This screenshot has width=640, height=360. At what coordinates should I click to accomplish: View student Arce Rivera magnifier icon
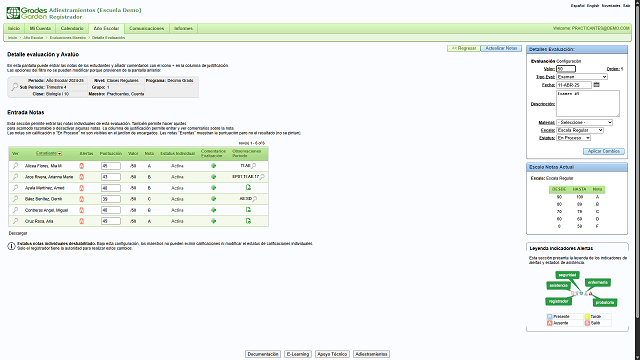click(16, 177)
